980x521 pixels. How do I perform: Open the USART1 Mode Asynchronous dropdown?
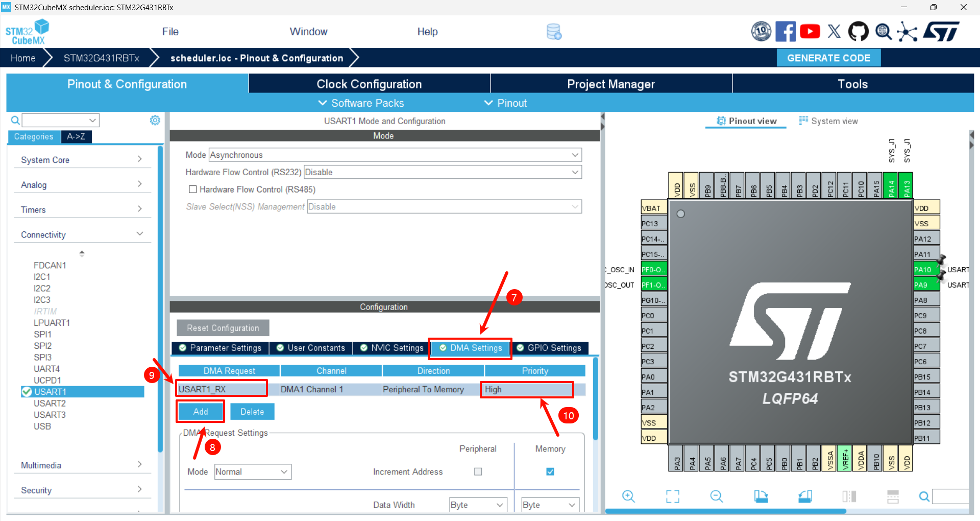(x=395, y=155)
